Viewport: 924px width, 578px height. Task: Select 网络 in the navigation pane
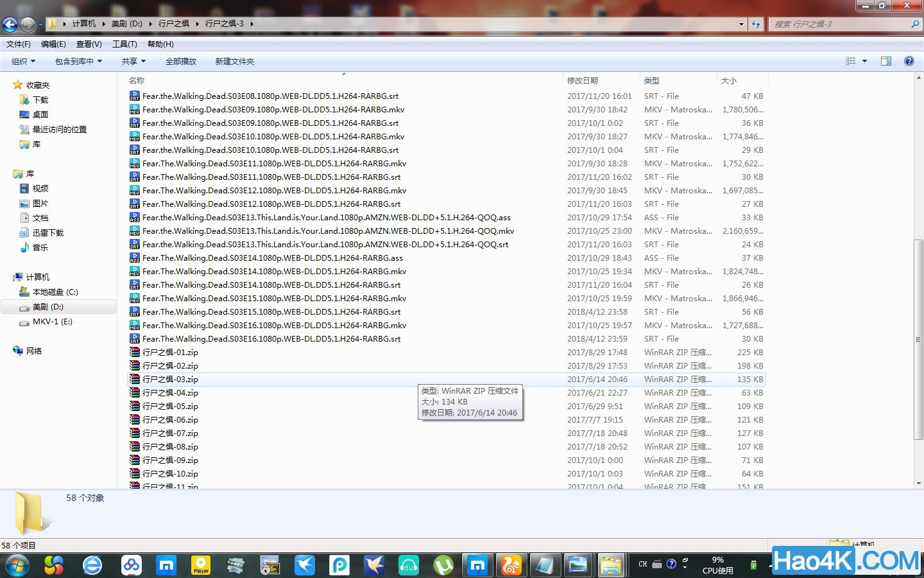point(34,351)
